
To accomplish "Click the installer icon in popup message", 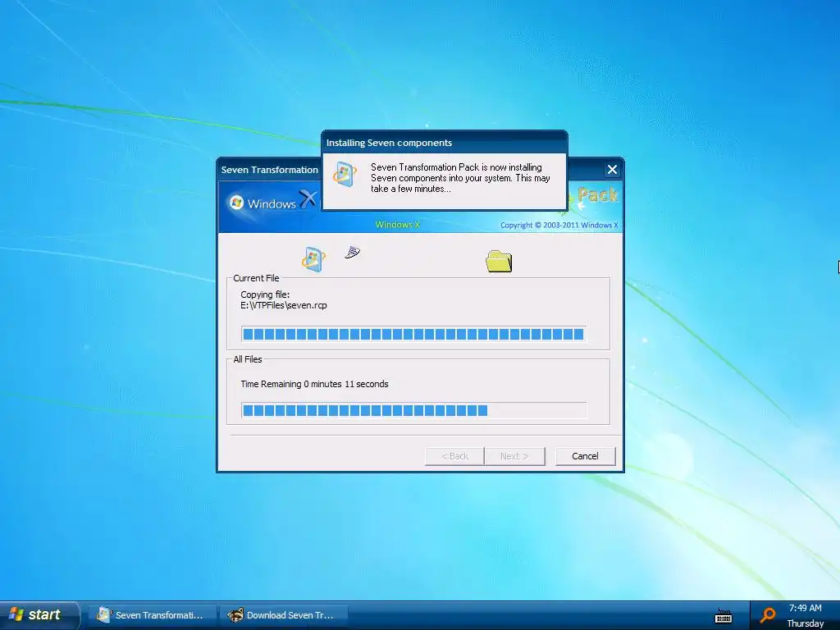I will [x=345, y=175].
